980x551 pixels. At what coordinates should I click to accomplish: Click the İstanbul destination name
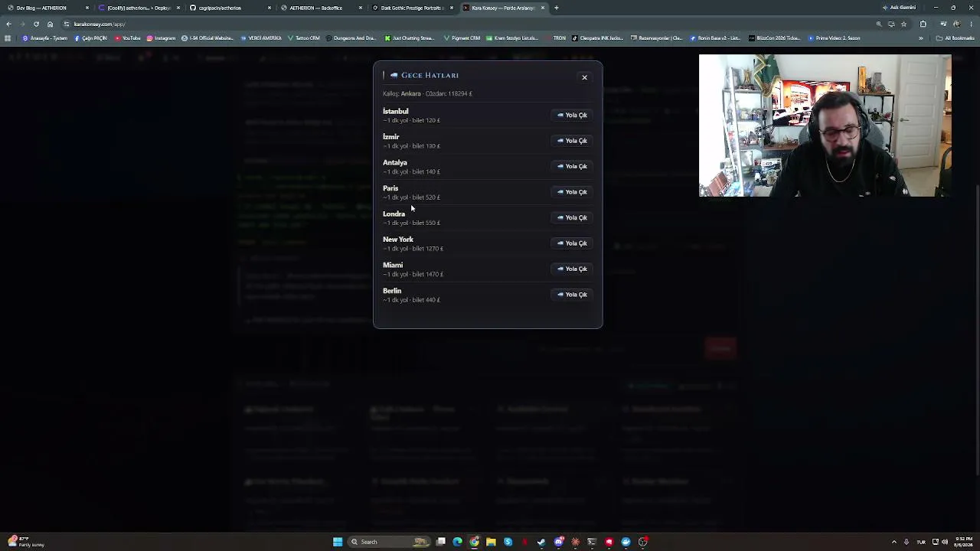coord(396,111)
